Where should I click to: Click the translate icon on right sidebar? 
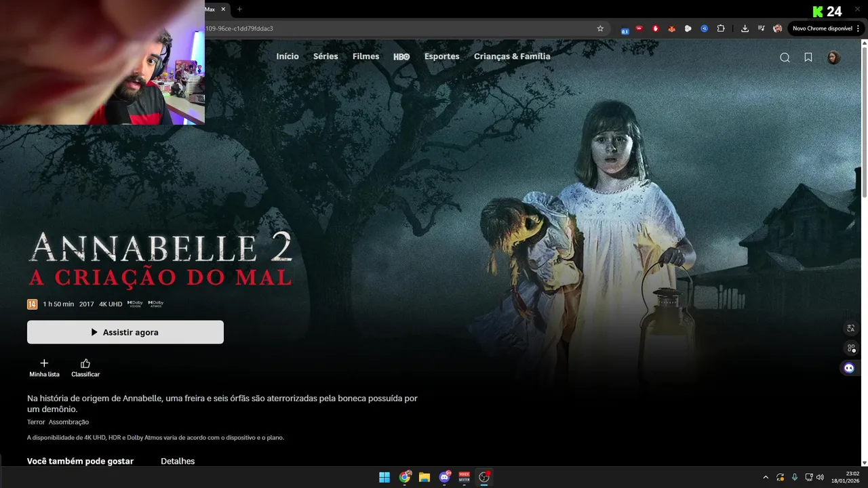pos(850,328)
